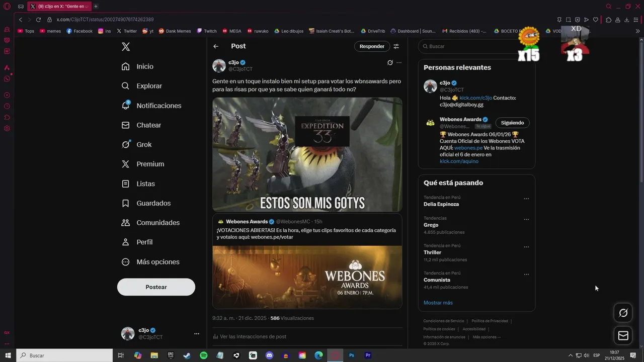Open Listas in the sidebar
644x362 pixels.
[x=138, y=184]
